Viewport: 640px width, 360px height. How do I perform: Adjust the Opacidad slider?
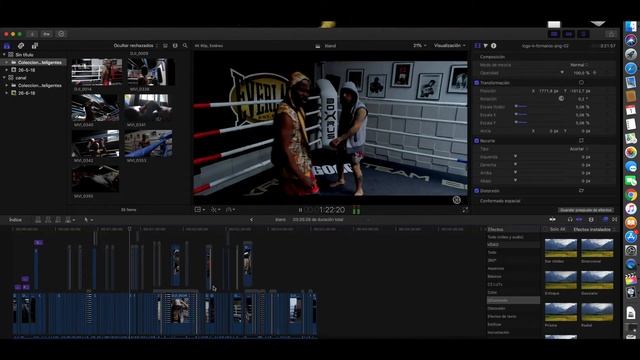562,73
